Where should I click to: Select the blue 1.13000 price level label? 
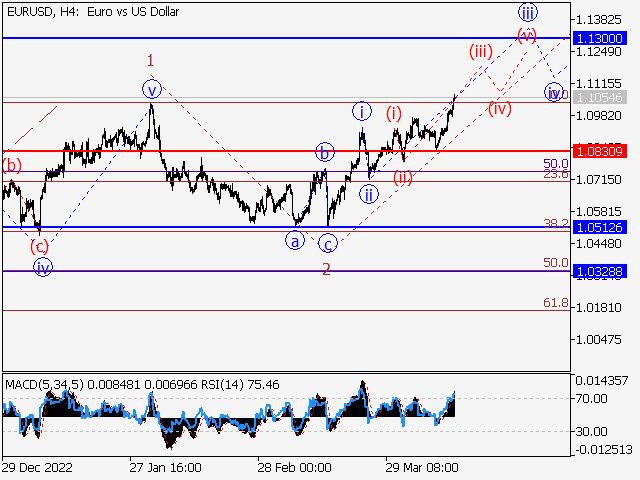600,38
